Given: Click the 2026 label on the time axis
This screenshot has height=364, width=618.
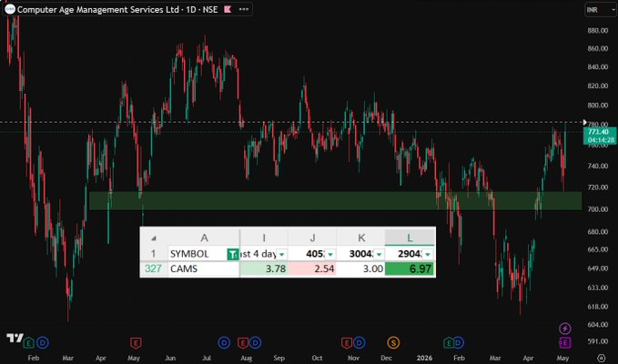Looking at the screenshot, I should 424,359.
